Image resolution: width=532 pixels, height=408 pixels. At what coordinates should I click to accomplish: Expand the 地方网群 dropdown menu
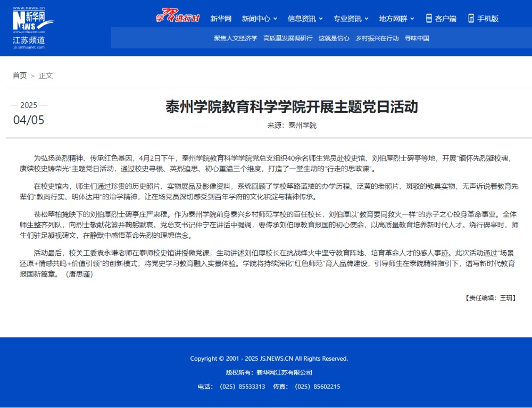click(396, 19)
